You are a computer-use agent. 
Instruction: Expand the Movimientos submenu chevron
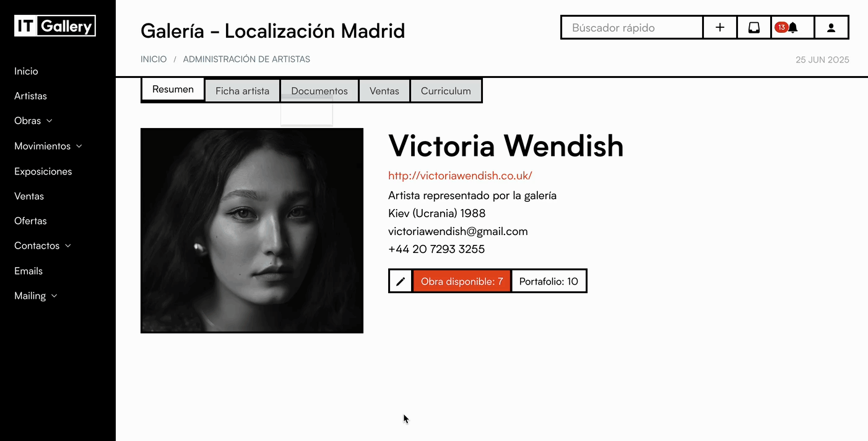pyautogui.click(x=79, y=147)
